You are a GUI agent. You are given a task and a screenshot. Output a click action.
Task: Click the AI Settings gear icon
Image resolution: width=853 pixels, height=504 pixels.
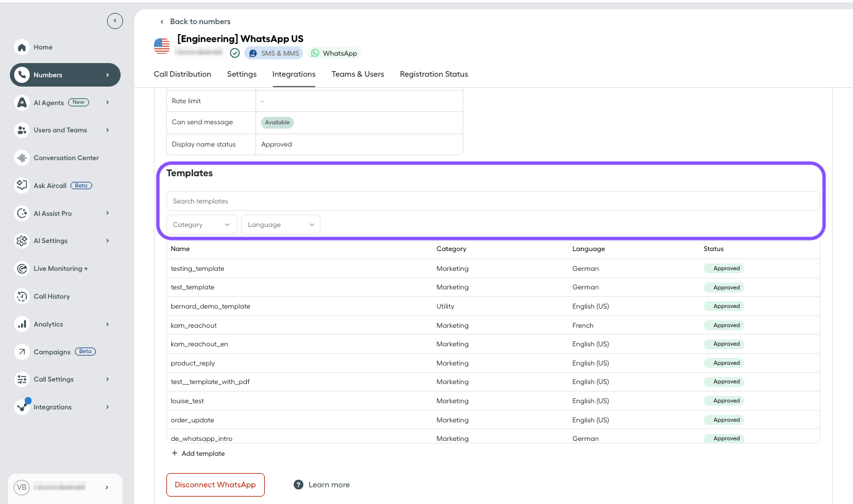22,241
